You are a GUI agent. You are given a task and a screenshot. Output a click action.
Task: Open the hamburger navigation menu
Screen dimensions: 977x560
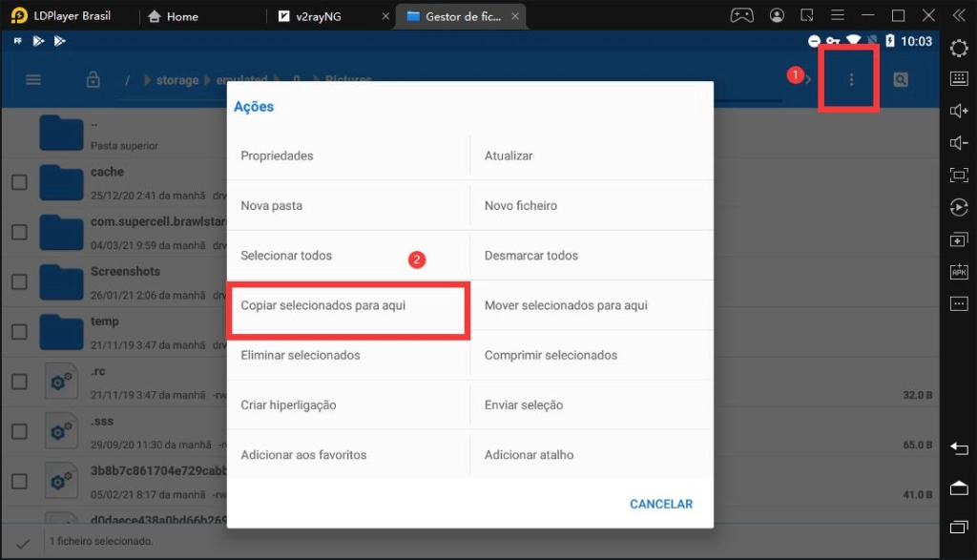33,80
